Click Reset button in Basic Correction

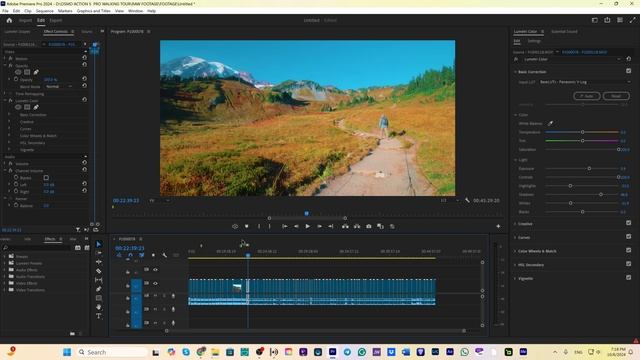(616, 96)
